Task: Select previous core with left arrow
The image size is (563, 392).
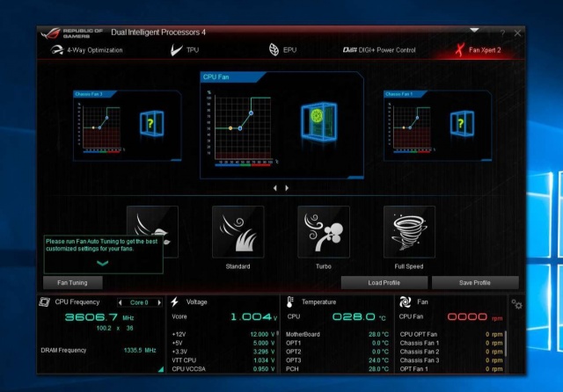Action: [121, 302]
